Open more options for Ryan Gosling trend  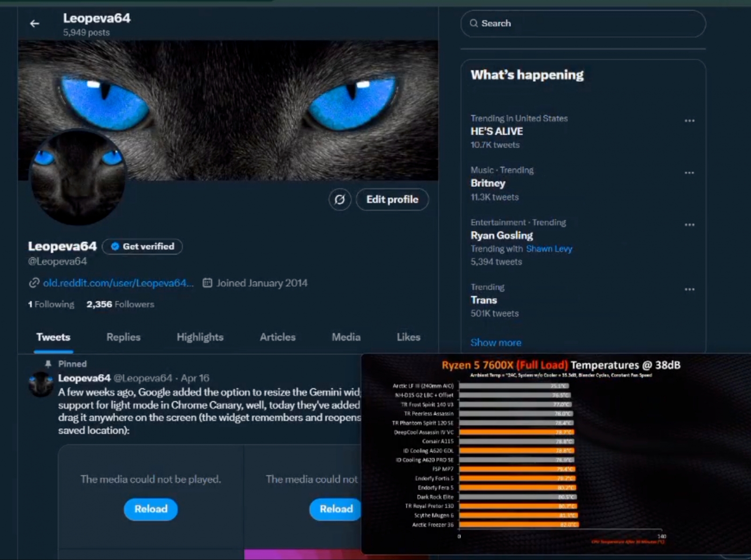(x=689, y=225)
